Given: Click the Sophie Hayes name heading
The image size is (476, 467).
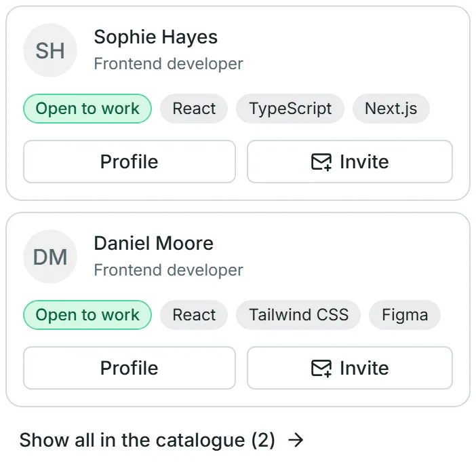Looking at the screenshot, I should [156, 37].
